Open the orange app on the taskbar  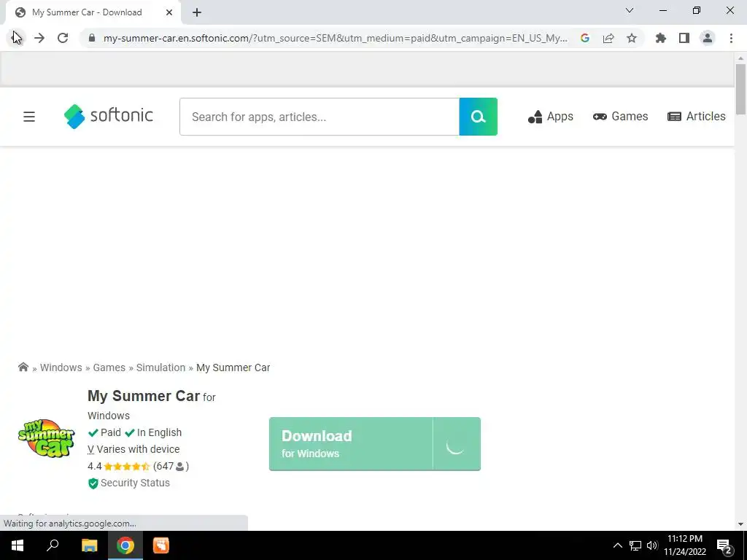(x=161, y=545)
